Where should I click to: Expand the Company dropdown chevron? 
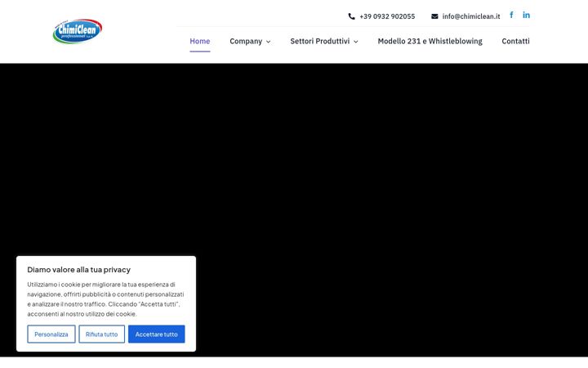[x=268, y=42]
